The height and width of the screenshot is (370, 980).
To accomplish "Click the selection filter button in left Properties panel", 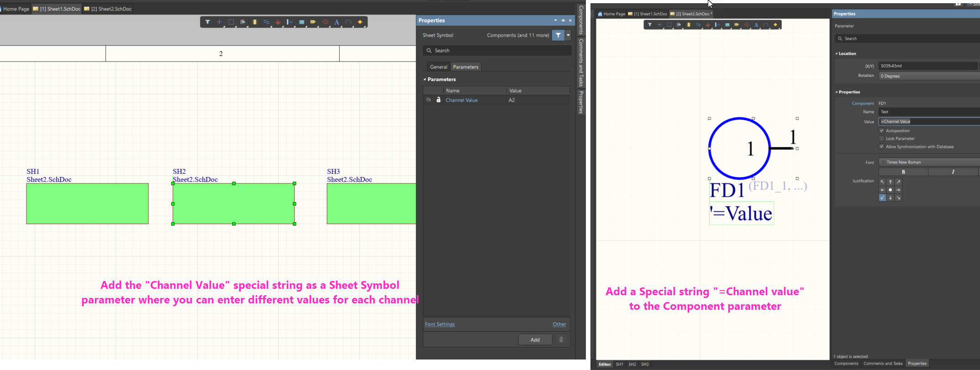I will (x=558, y=35).
